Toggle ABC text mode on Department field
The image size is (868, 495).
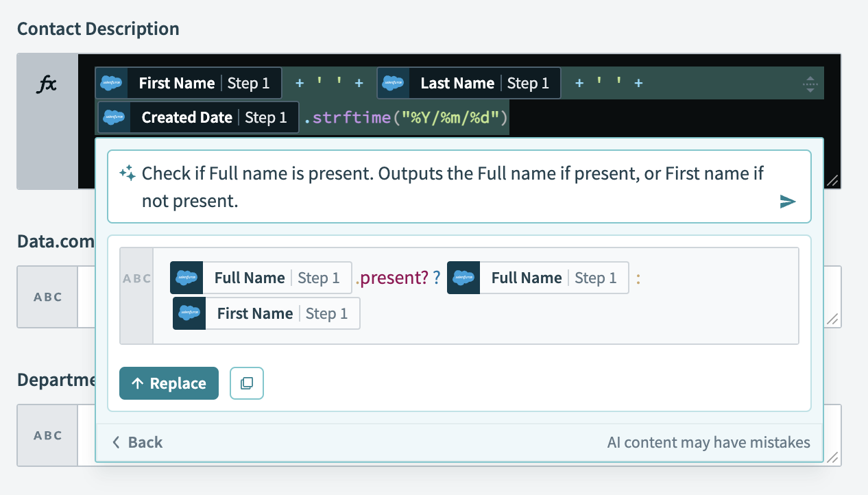pyautogui.click(x=47, y=435)
